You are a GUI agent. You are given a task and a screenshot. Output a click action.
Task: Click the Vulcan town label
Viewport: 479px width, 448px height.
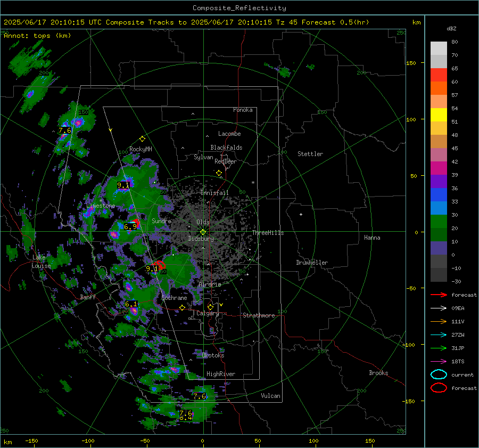(x=270, y=396)
